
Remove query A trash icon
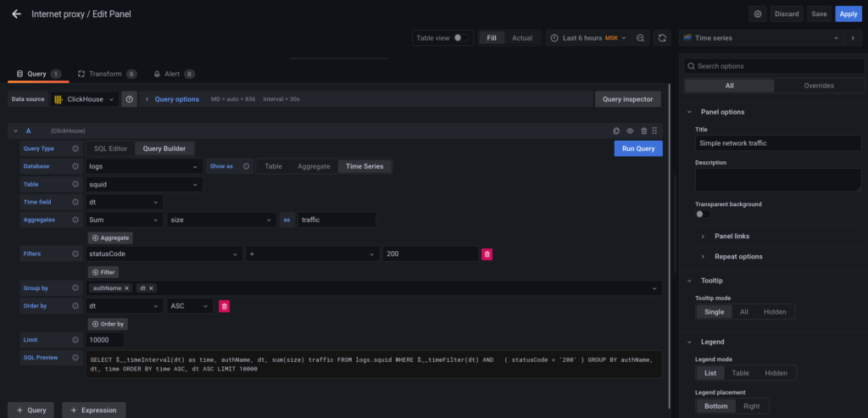[x=644, y=131]
